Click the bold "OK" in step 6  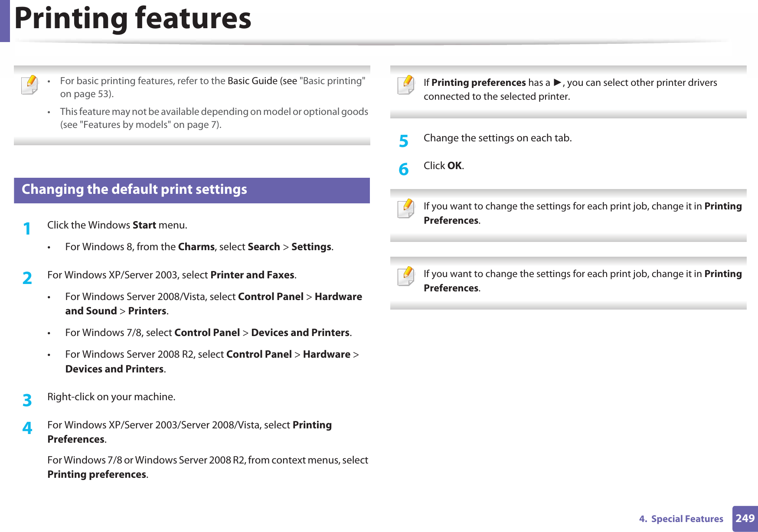tap(454, 166)
